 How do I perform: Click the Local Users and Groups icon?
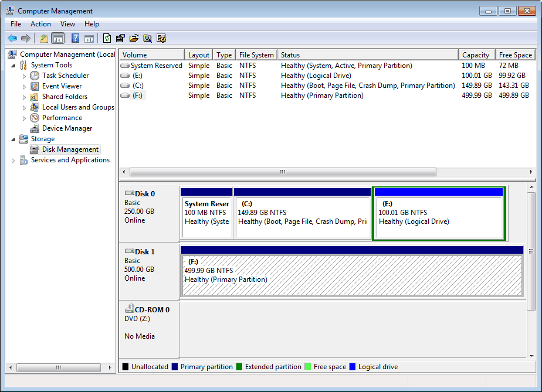pos(35,107)
